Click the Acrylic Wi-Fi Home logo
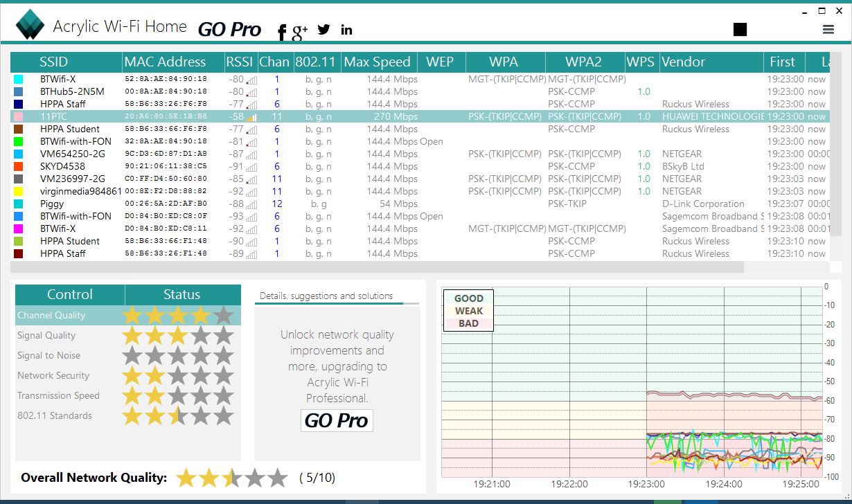The width and height of the screenshot is (852, 504). (x=30, y=25)
